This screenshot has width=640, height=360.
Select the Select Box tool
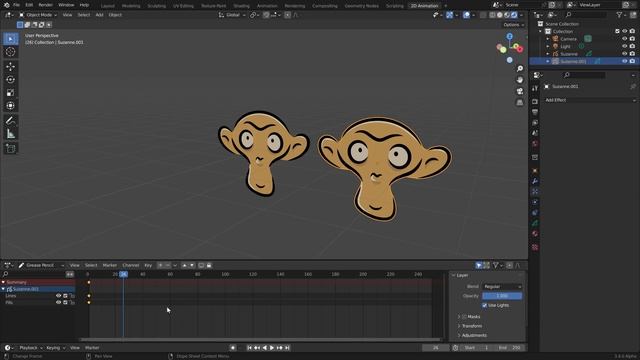click(x=11, y=39)
